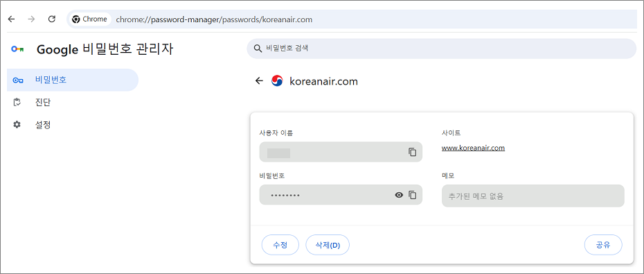Click the magnifier icon in password search
Image resolution: width=644 pixels, height=274 pixels.
point(258,49)
